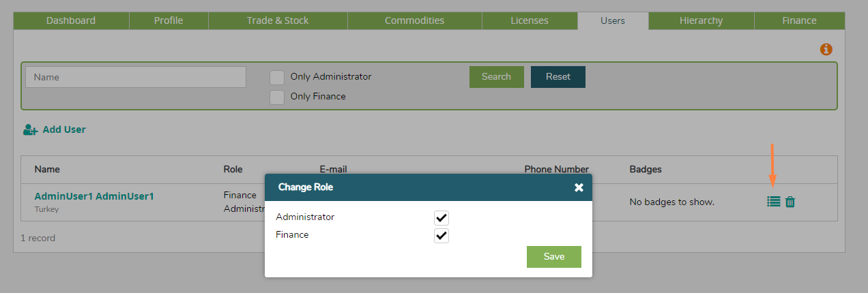Click the Add User person icon
868x293 pixels.
point(30,129)
